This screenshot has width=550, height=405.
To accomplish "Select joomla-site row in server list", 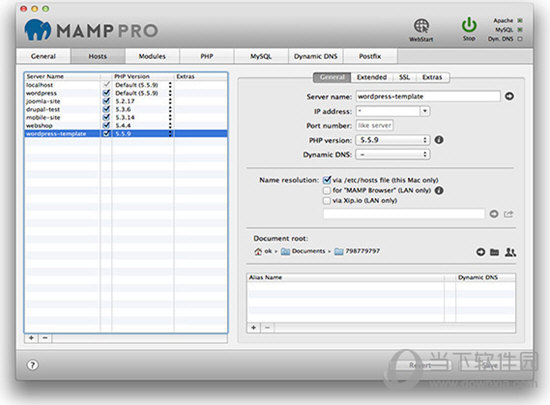I will click(x=126, y=101).
